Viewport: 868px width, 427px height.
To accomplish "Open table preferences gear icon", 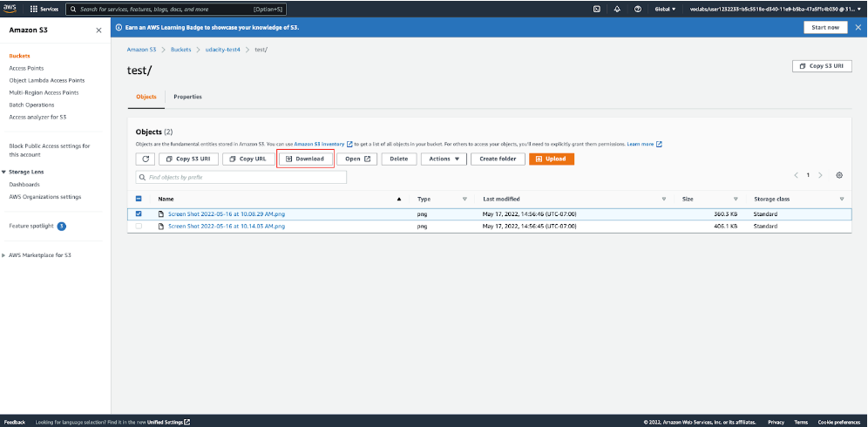I will 839,175.
